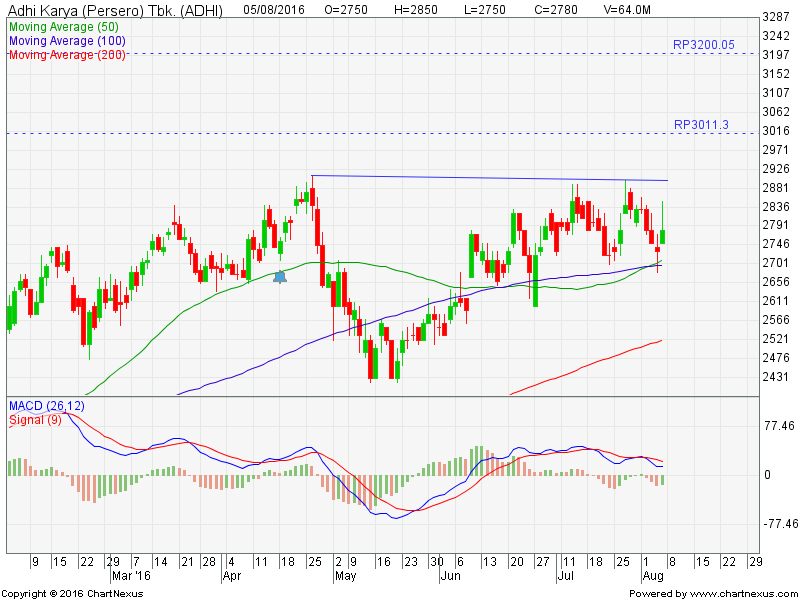This screenshot has width=800, height=600.
Task: Click the 3016 price axis label
Action: [x=776, y=131]
